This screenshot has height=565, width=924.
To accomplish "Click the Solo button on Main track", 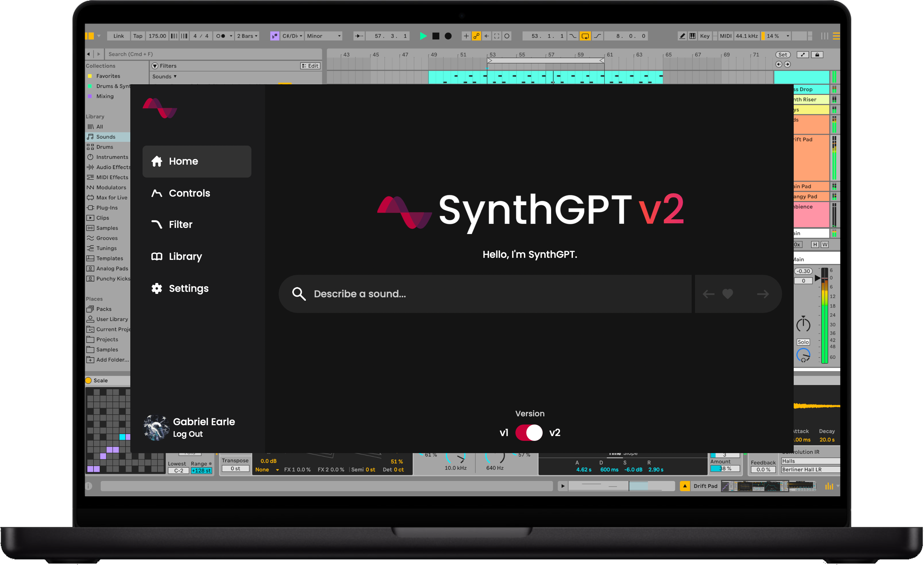I will [803, 342].
